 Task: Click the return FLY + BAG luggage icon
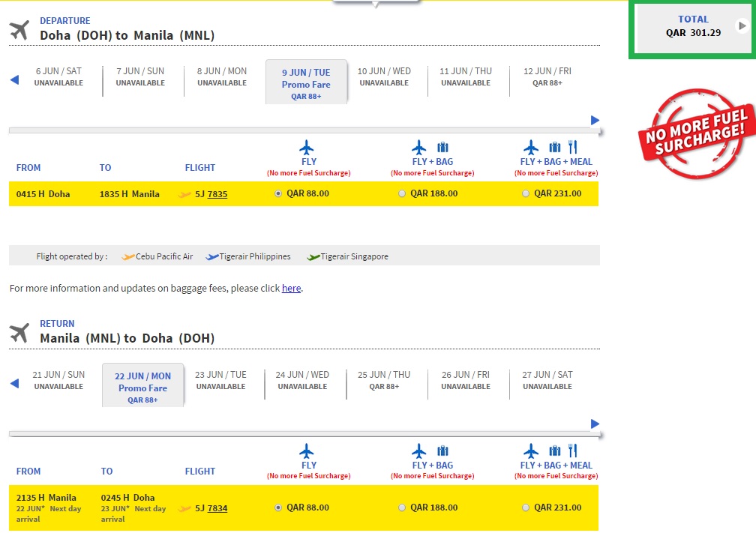click(x=442, y=451)
